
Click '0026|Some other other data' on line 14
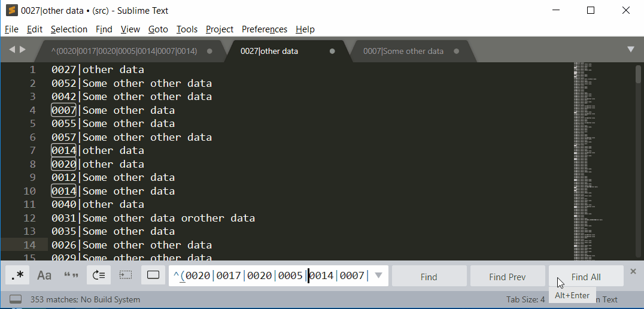[132, 245]
